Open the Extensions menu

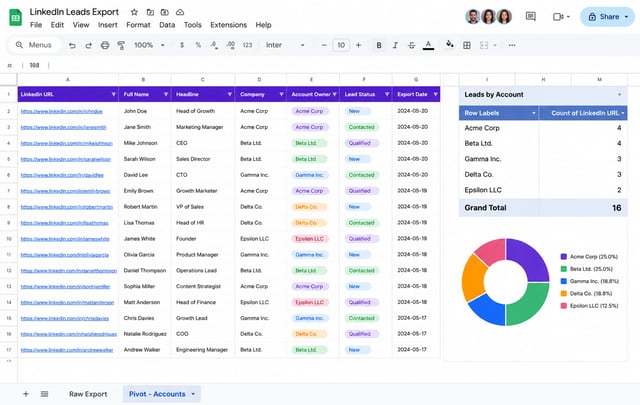(229, 25)
